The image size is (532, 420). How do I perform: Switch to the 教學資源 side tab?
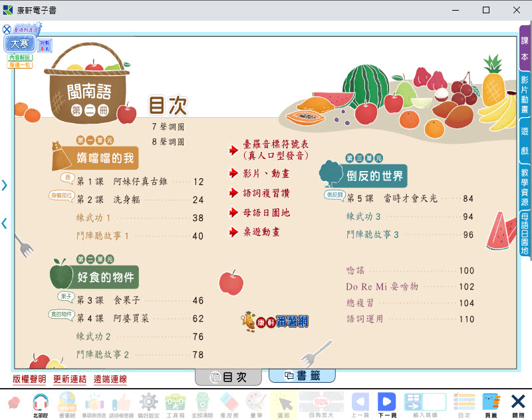pyautogui.click(x=525, y=188)
